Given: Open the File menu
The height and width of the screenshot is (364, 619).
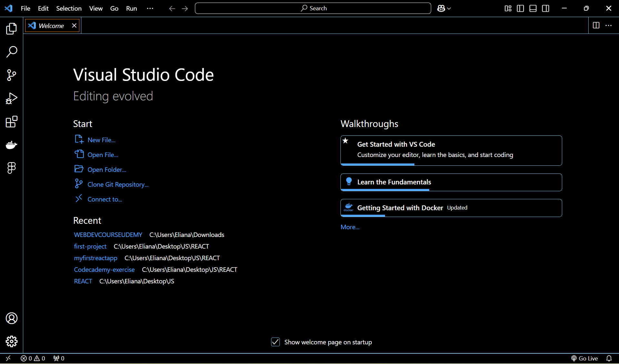Looking at the screenshot, I should click(x=25, y=8).
